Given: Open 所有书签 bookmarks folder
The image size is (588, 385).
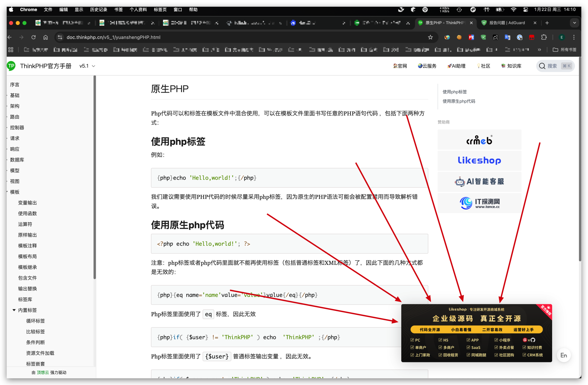Looking at the screenshot, I should (564, 50).
